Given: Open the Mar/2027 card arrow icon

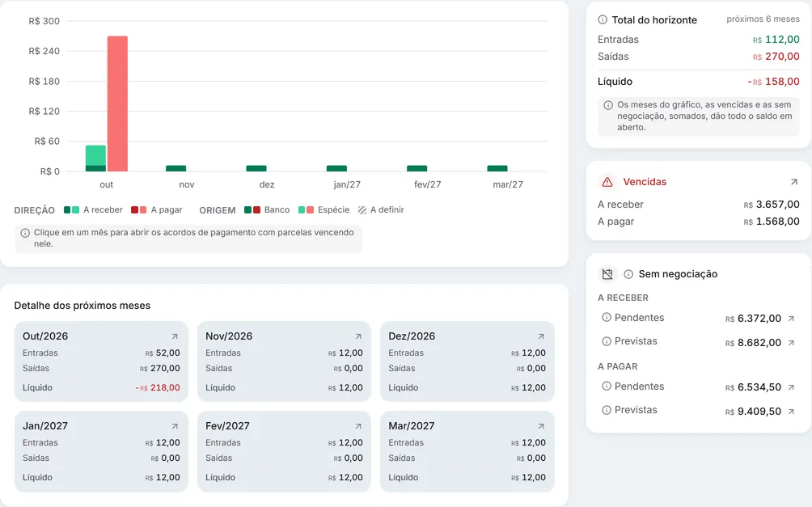Looking at the screenshot, I should click(x=540, y=426).
